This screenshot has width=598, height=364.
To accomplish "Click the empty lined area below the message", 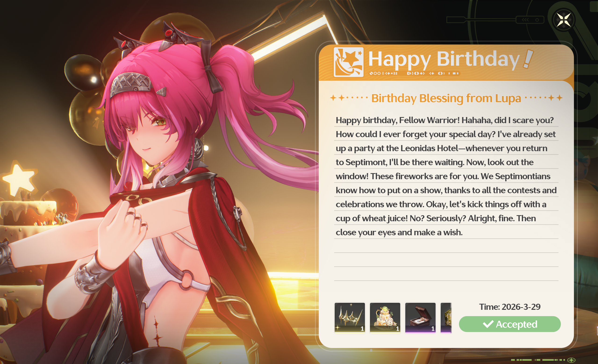I will point(446,267).
